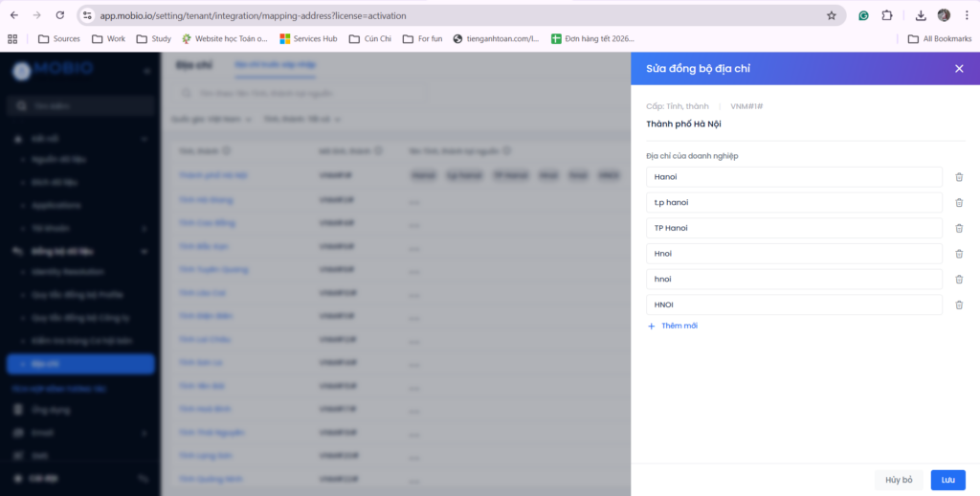The image size is (980, 496).
Task: Open the 'Sources' bookmark folder
Action: click(58, 39)
